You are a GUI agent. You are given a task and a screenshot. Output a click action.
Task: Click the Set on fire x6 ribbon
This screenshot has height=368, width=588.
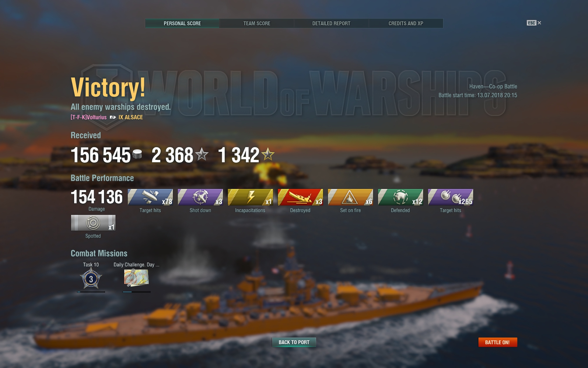point(350,197)
